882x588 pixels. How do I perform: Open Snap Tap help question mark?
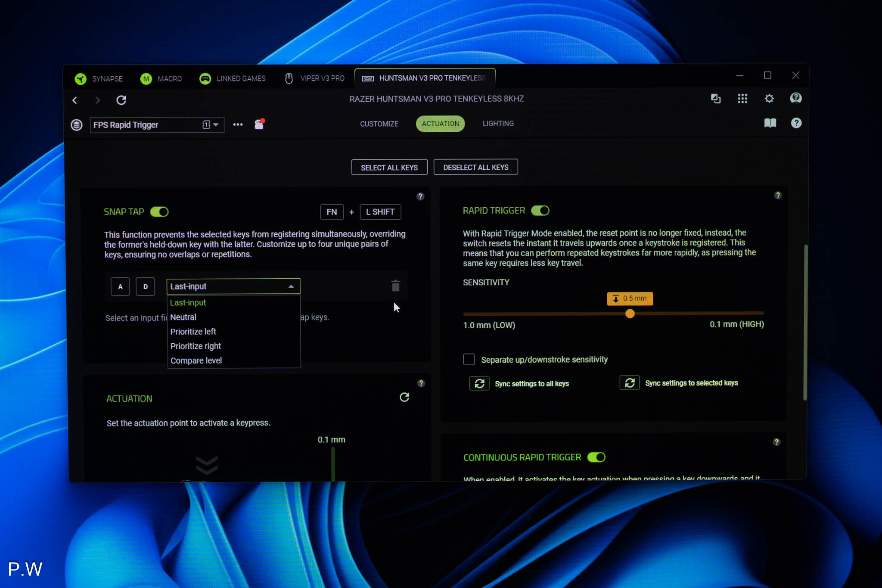(x=420, y=196)
